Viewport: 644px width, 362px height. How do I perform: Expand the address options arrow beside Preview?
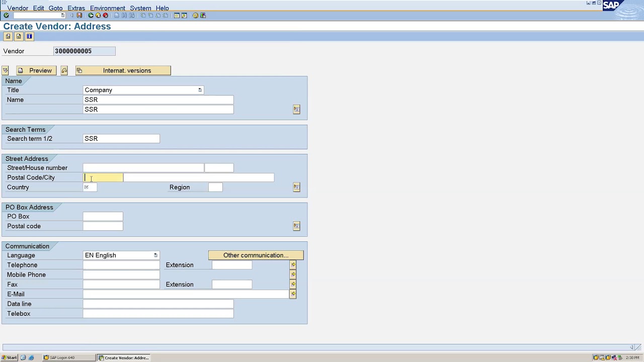(x=5, y=70)
